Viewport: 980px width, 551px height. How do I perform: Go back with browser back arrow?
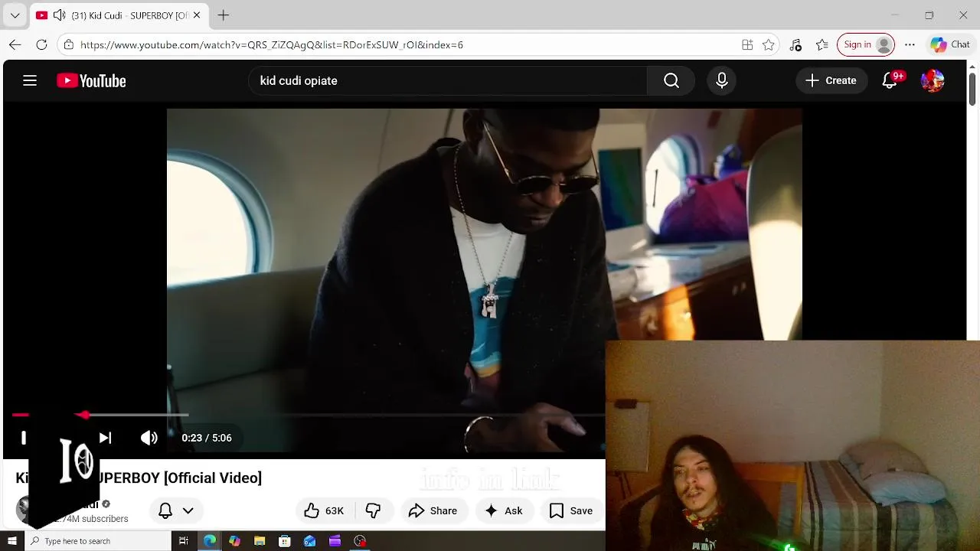tap(15, 44)
